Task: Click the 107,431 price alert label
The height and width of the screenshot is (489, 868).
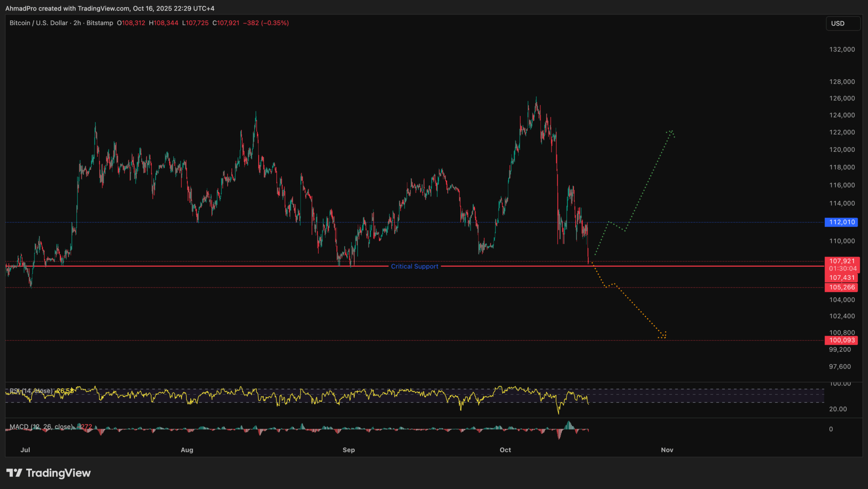Action: tap(841, 278)
